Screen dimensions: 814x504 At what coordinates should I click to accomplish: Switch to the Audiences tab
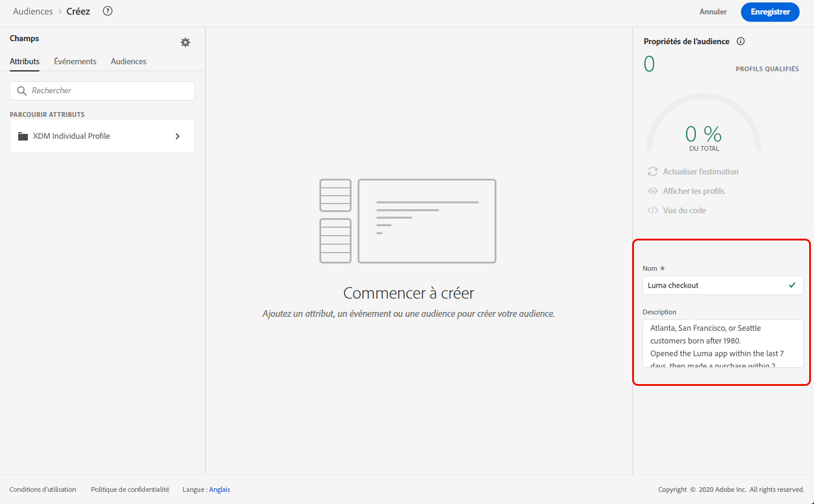tap(128, 61)
